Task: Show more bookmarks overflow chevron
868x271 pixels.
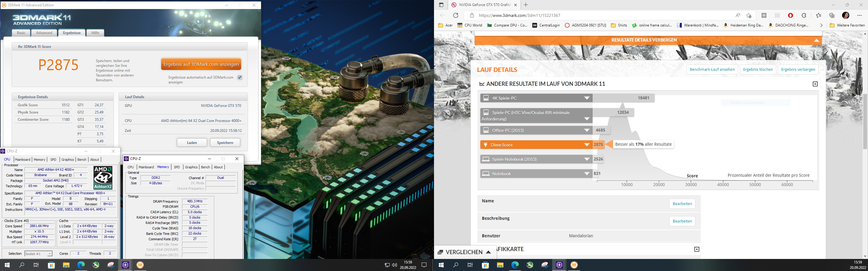Action: [x=821, y=25]
